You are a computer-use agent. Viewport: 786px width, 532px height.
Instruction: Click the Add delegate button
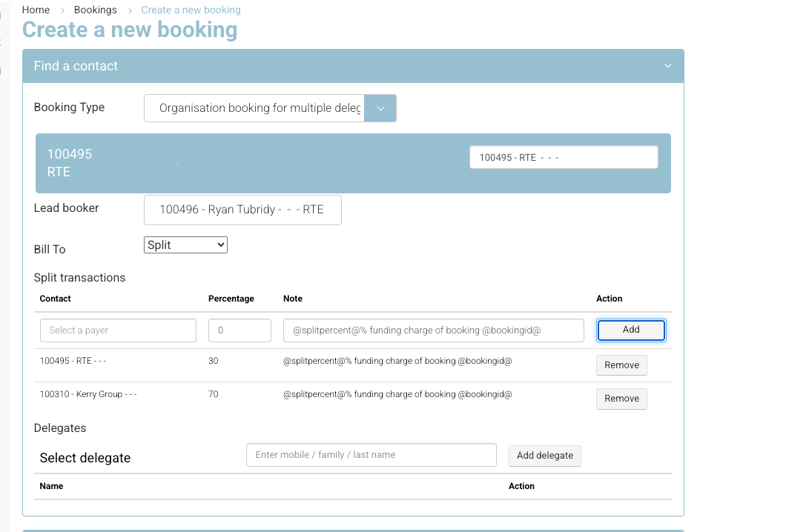point(544,456)
